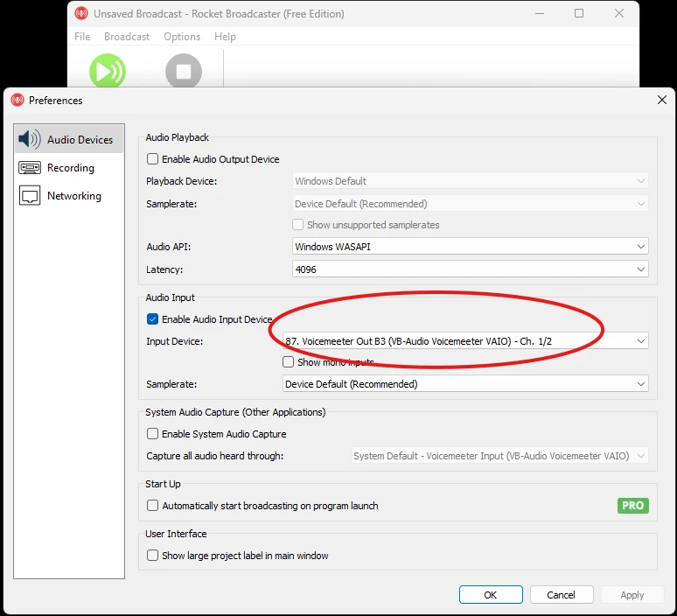Enable Audio Output Device checkbox
Image resolution: width=677 pixels, height=616 pixels.
pos(152,159)
